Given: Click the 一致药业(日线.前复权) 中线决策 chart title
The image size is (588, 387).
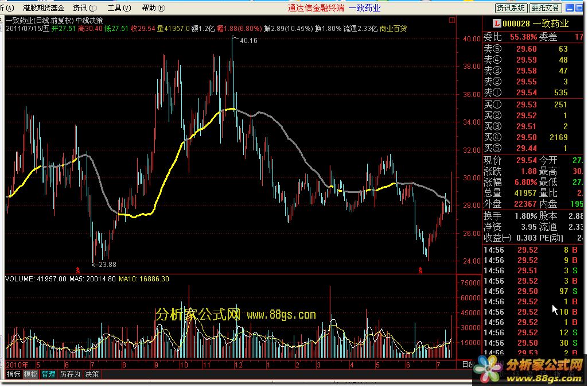Looking at the screenshot, I should pos(54,21).
